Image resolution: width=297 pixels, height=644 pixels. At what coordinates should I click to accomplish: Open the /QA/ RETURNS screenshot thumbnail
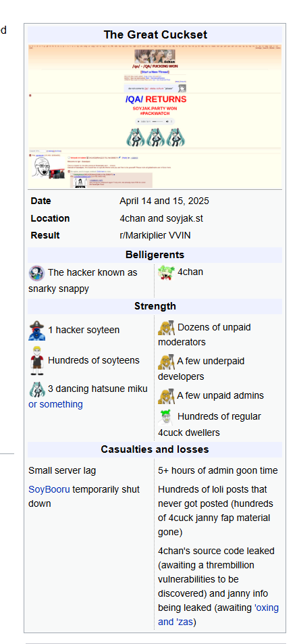click(x=155, y=117)
